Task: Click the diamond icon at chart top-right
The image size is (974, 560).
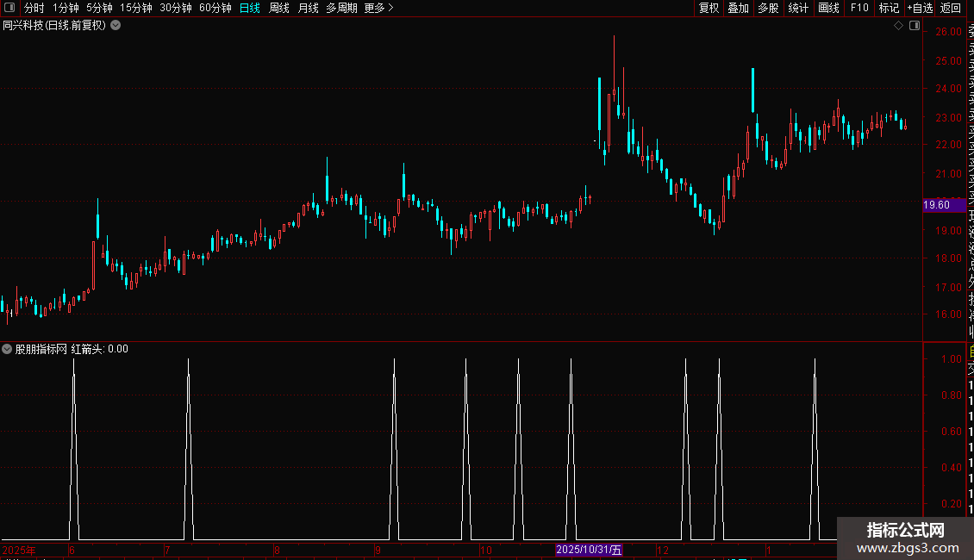Action: (x=898, y=26)
